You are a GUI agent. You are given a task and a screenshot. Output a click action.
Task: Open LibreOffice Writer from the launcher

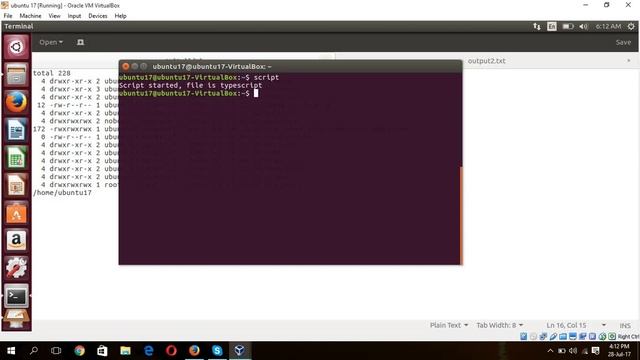click(x=16, y=130)
